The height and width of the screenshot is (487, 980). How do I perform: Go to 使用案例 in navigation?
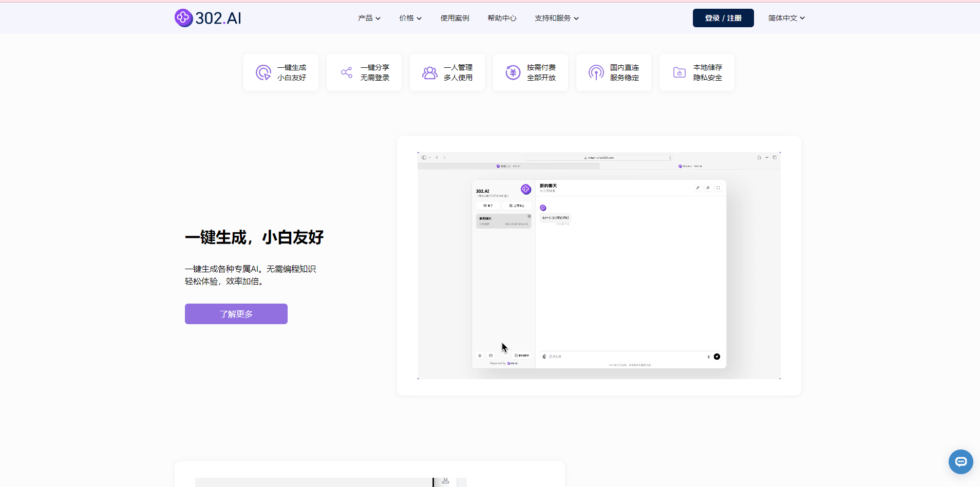coord(455,18)
